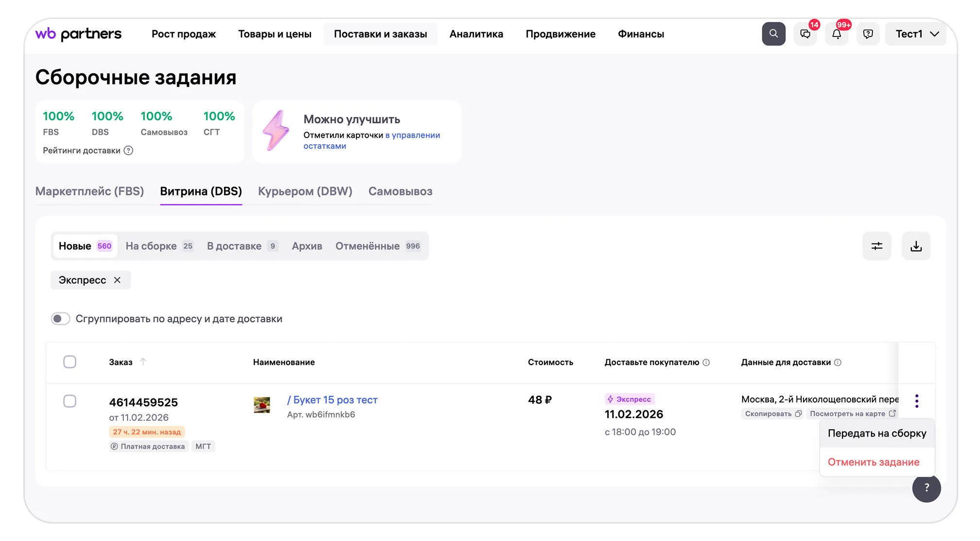Choose Передать на сборку menu option
This screenshot has height=541, width=980.
click(876, 434)
